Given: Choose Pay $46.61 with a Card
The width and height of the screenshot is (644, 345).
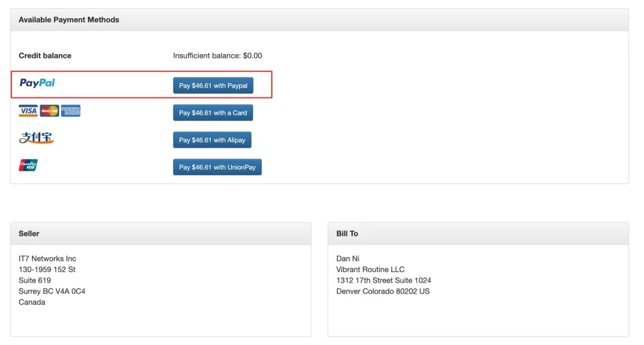Looking at the screenshot, I should (213, 113).
